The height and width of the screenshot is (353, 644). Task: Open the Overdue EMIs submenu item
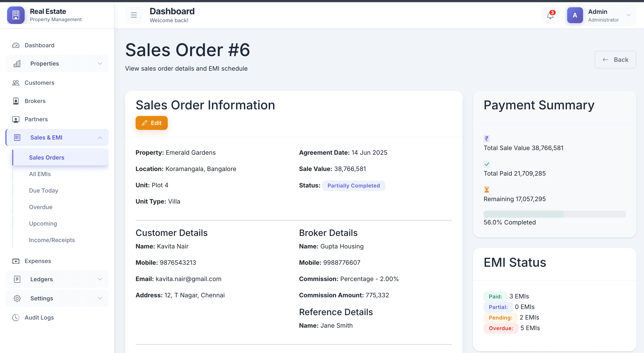40,207
